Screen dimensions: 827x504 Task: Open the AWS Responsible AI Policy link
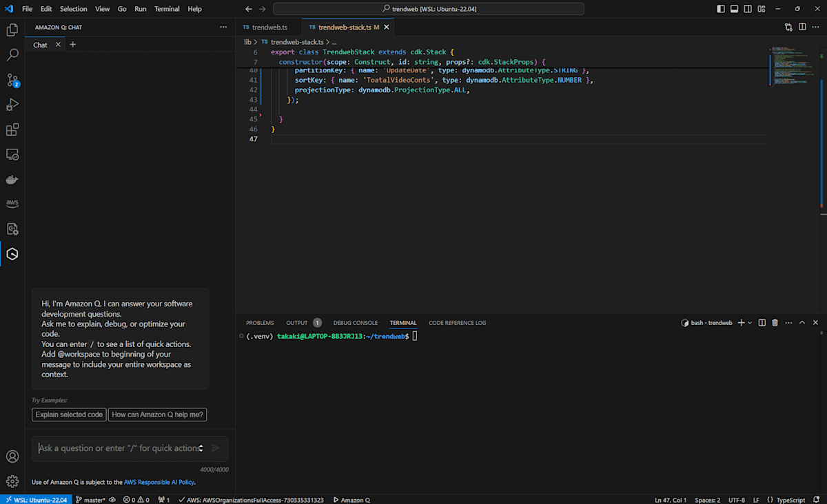coord(159,482)
